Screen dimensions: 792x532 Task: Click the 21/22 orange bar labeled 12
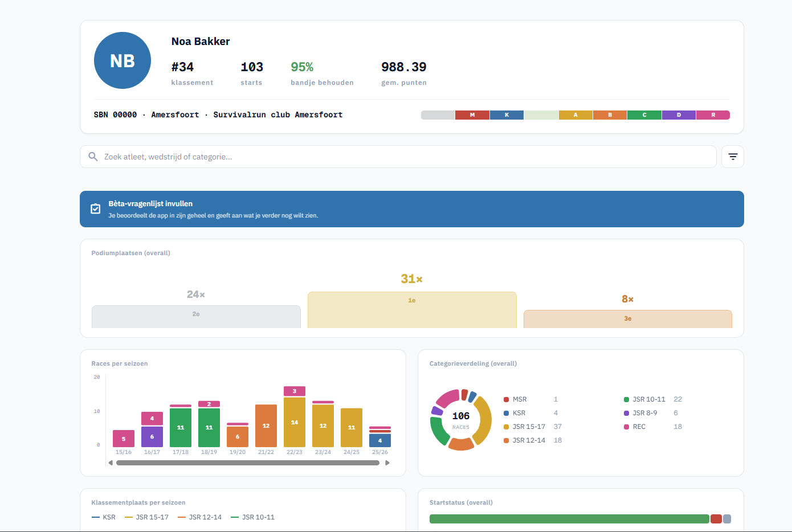point(266,425)
